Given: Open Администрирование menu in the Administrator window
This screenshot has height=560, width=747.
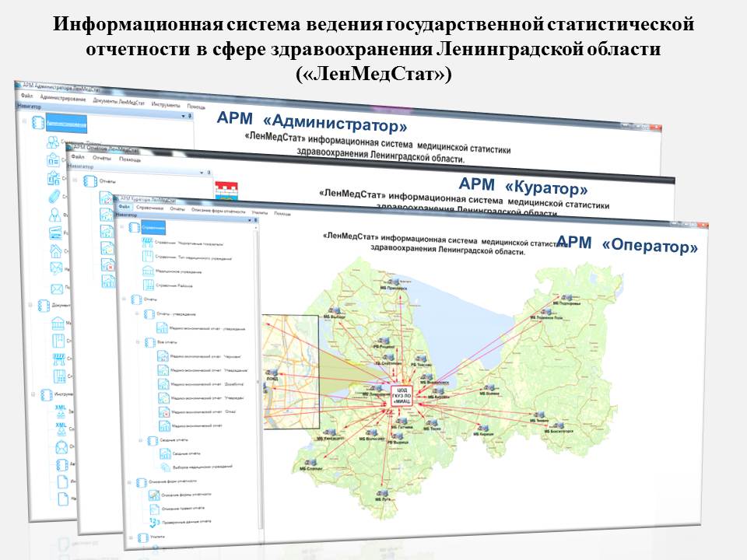Looking at the screenshot, I should point(63,98).
